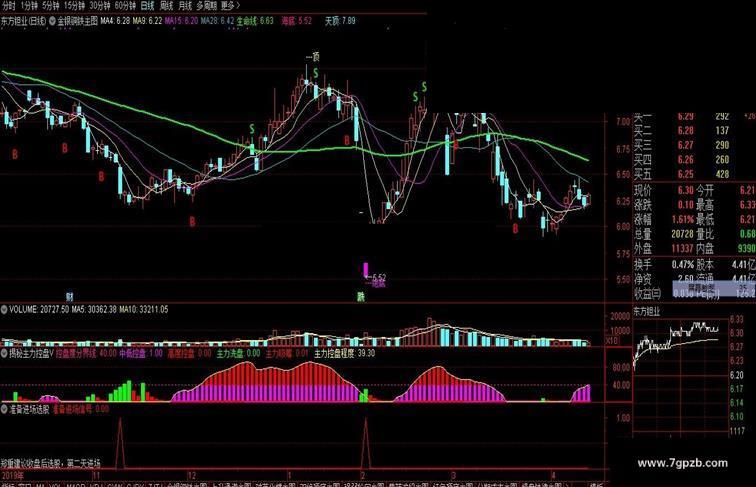756x487 pixels.
Task: Click the 外盘 11337 value
Action: (x=682, y=249)
